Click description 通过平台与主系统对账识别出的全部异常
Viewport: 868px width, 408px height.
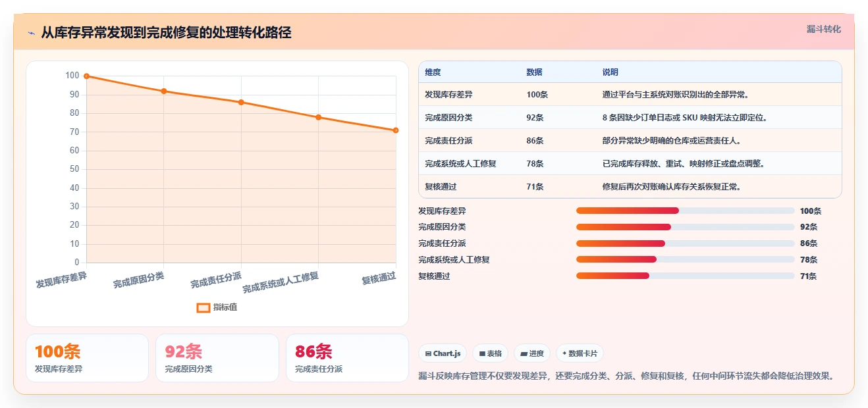click(675, 95)
